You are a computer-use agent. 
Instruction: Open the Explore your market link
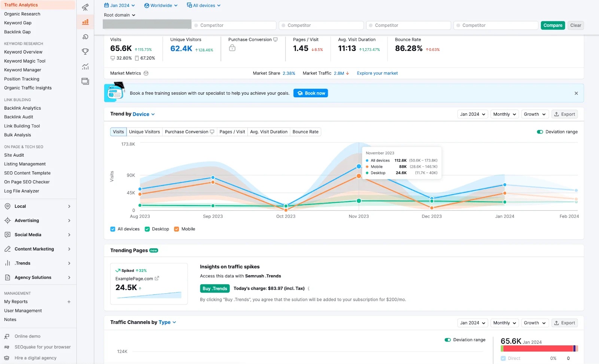point(377,73)
